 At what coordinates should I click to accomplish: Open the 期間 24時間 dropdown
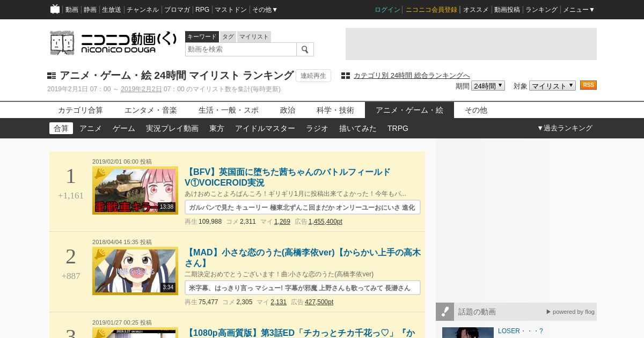coord(488,86)
